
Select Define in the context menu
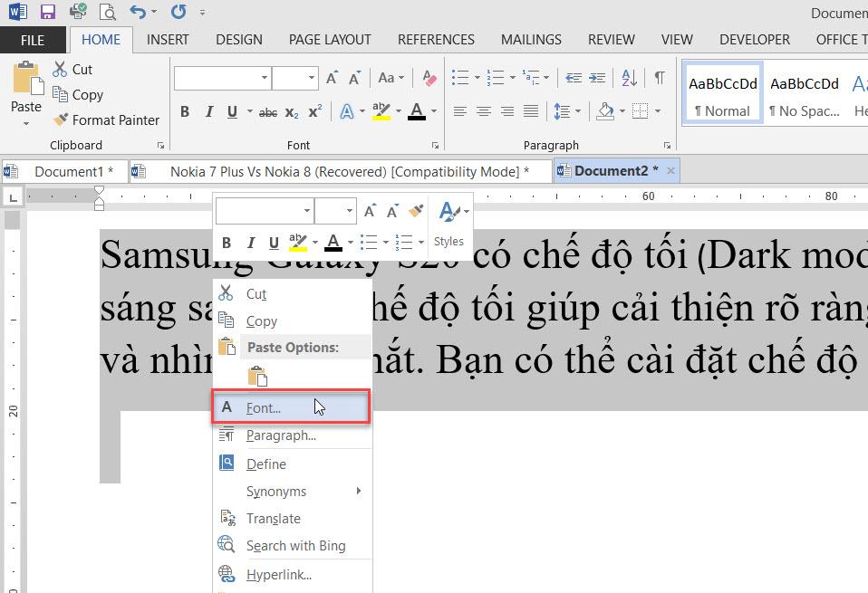point(265,463)
